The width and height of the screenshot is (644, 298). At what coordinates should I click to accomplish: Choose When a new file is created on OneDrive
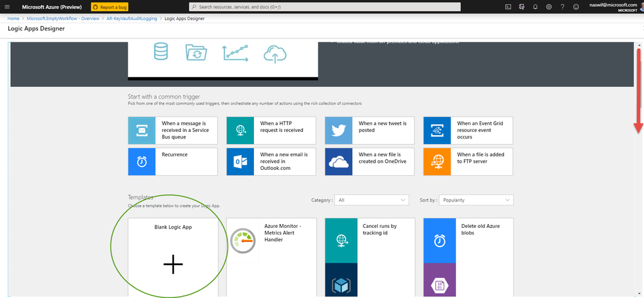(x=382, y=158)
